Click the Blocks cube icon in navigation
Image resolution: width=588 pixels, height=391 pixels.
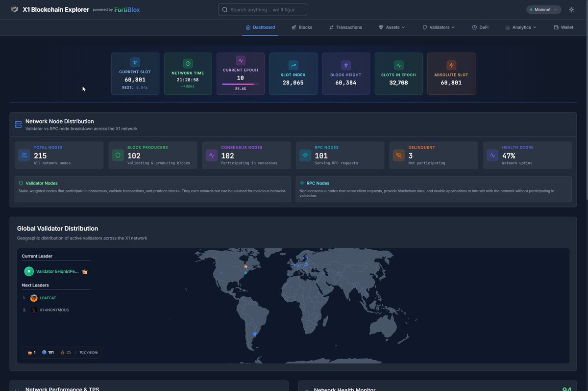(x=293, y=27)
